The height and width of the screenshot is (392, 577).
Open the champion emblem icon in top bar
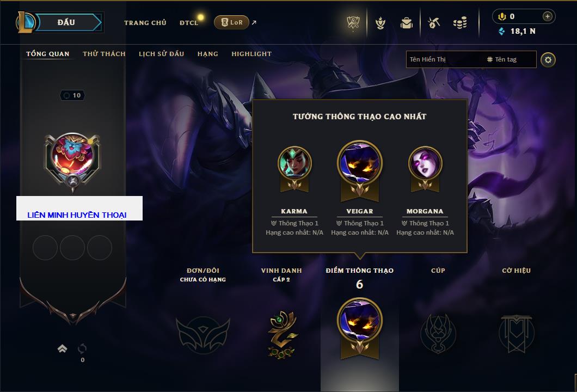[x=380, y=23]
